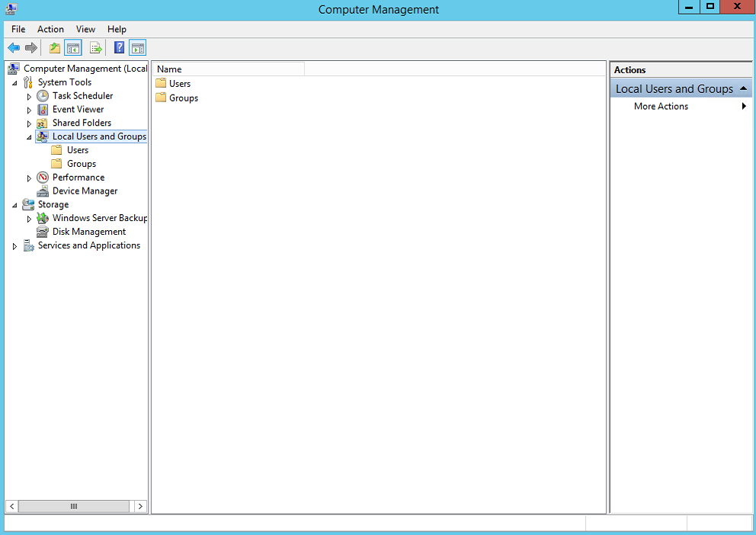756x535 pixels.
Task: Expand the Task Scheduler node
Action: 29,96
